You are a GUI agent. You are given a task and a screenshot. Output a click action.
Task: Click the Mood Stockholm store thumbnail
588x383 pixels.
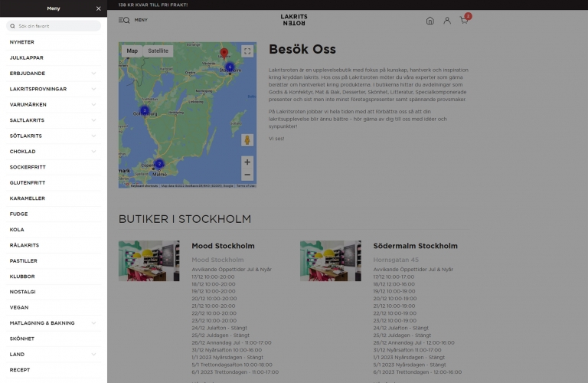(x=149, y=260)
